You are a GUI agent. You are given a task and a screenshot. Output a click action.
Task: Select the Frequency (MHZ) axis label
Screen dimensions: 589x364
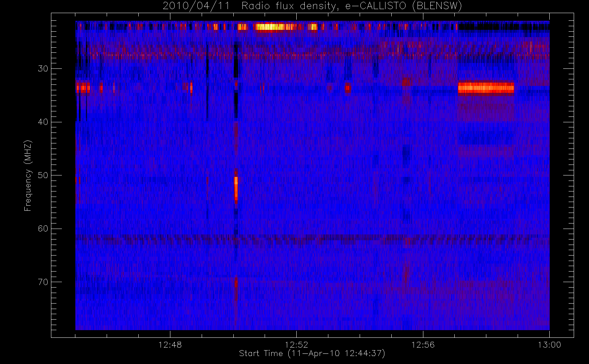[x=28, y=175]
